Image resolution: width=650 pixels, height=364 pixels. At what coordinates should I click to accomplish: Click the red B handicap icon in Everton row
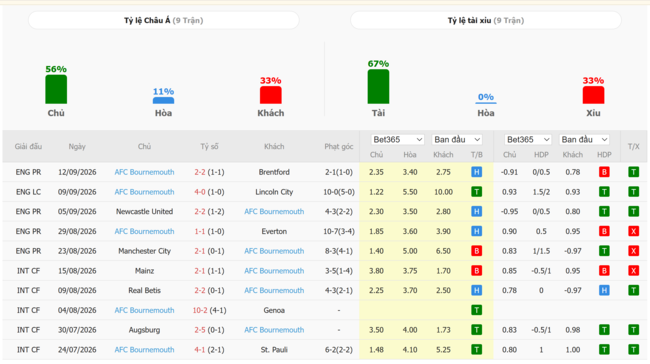pos(604,231)
